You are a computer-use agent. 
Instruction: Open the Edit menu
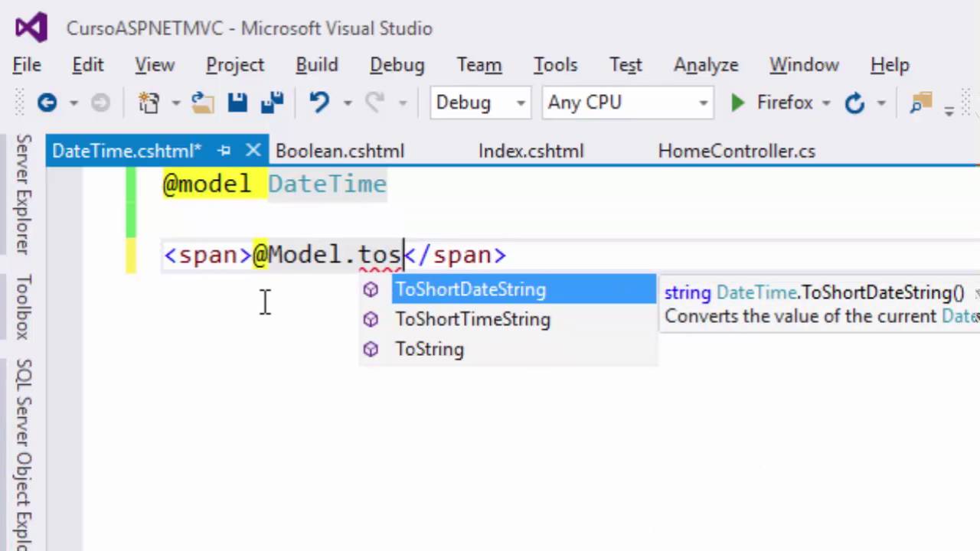click(88, 65)
